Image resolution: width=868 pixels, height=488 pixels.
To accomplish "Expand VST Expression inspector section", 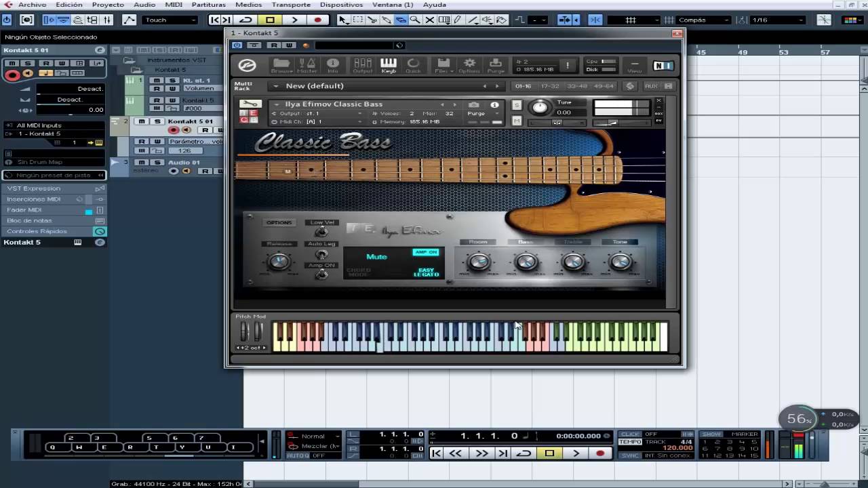I will click(54, 188).
